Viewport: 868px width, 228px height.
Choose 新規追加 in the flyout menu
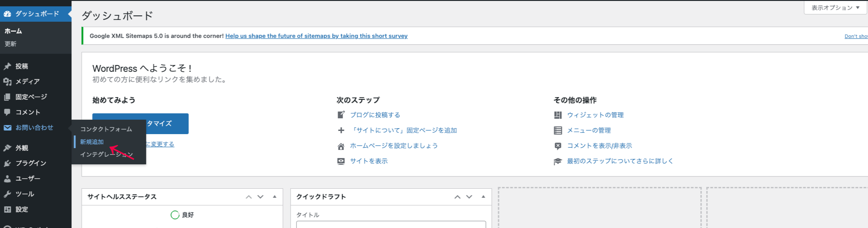tap(92, 142)
